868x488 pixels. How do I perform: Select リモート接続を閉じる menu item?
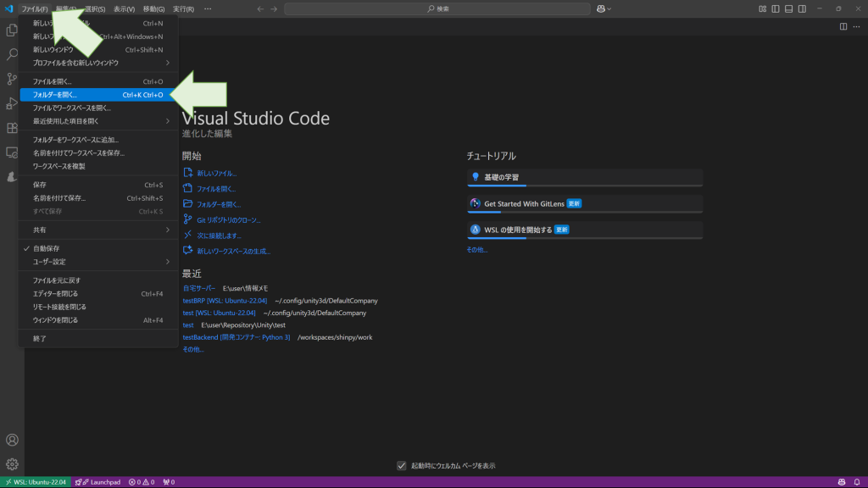tap(98, 307)
